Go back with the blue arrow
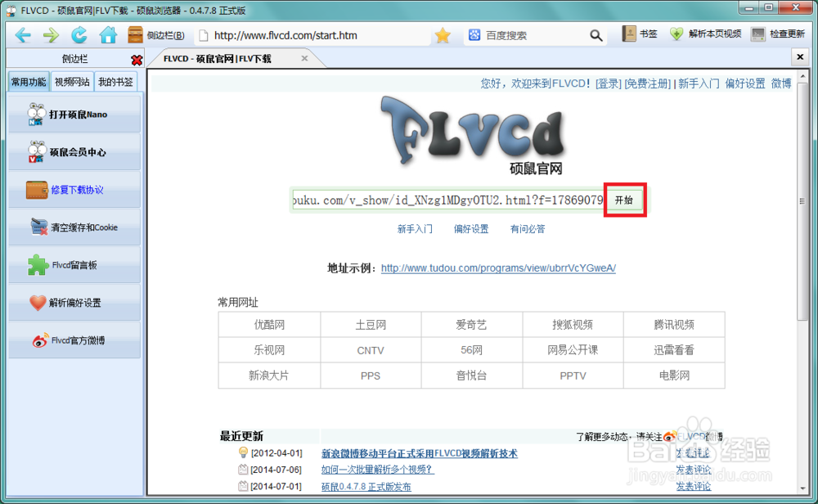The width and height of the screenshot is (818, 504). (x=23, y=35)
